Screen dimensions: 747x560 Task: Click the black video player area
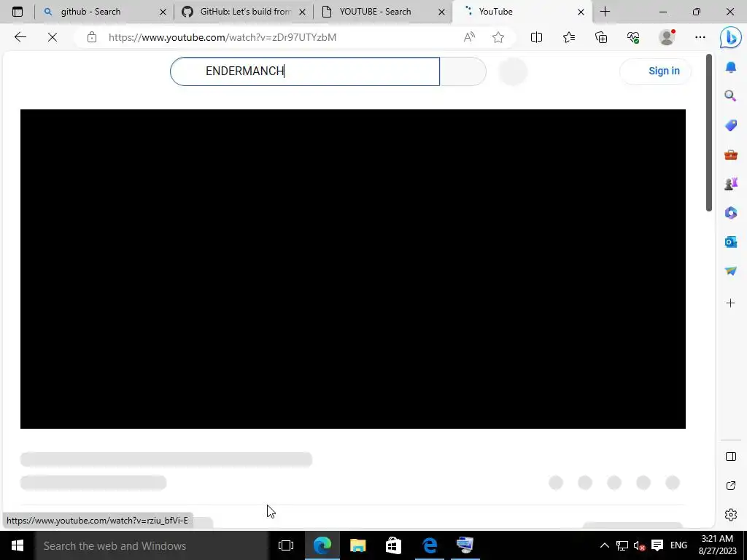353,269
